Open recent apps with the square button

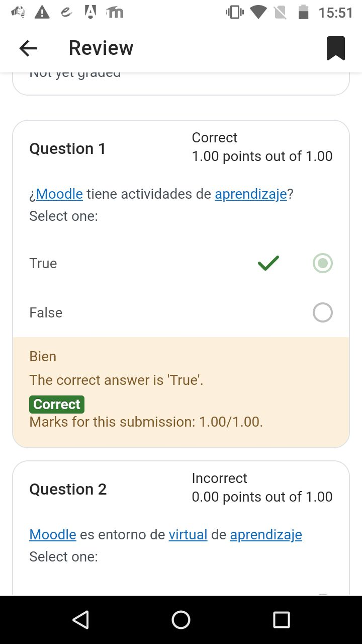[282, 620]
